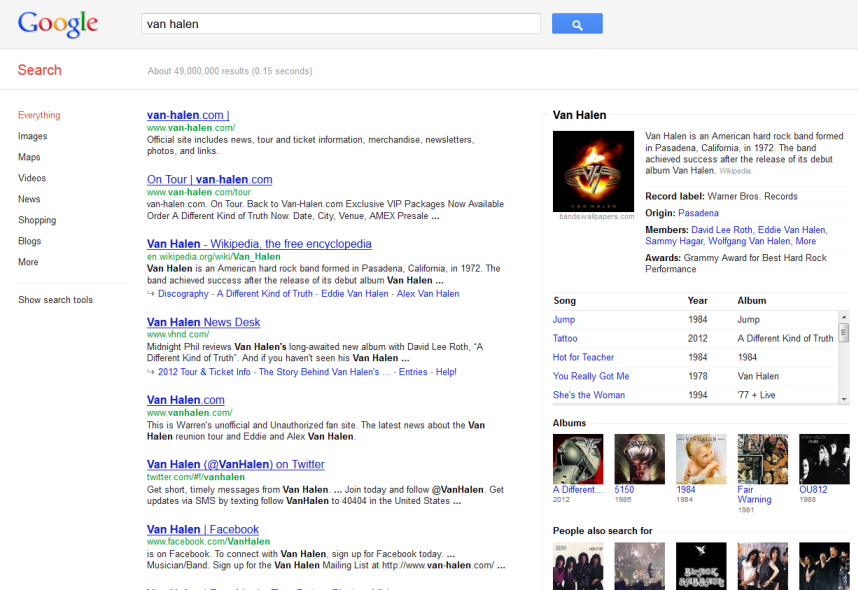Click the Google logo
The image size is (858, 590).
57,24
